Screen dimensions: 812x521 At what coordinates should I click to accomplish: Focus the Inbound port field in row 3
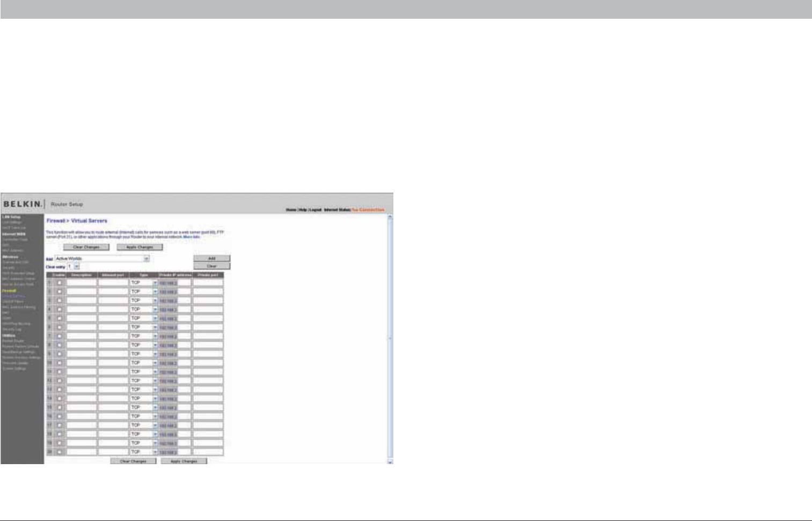tap(113, 300)
